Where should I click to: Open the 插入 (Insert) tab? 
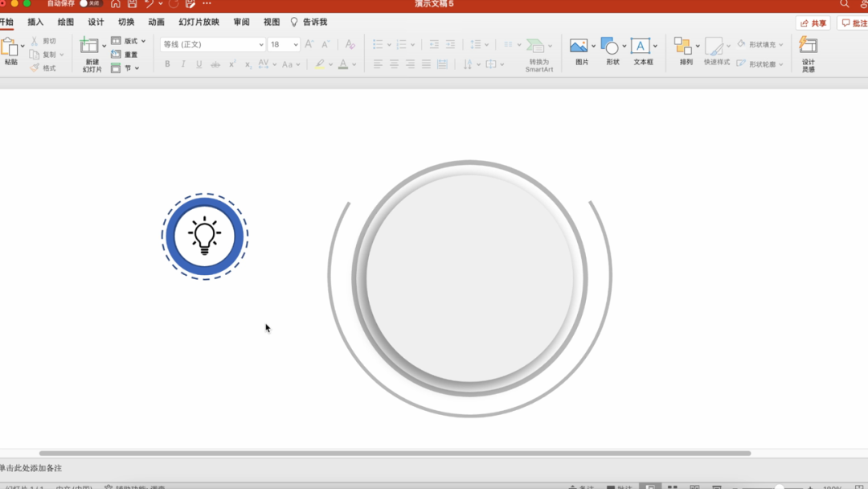coord(35,23)
